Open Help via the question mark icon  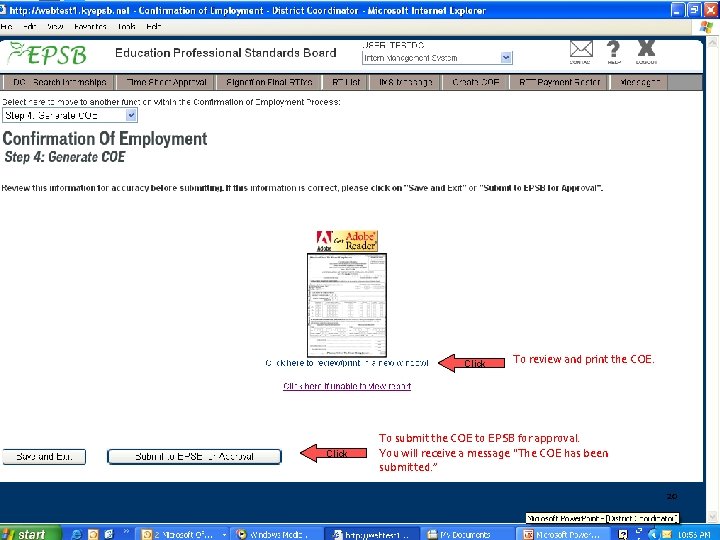point(613,50)
